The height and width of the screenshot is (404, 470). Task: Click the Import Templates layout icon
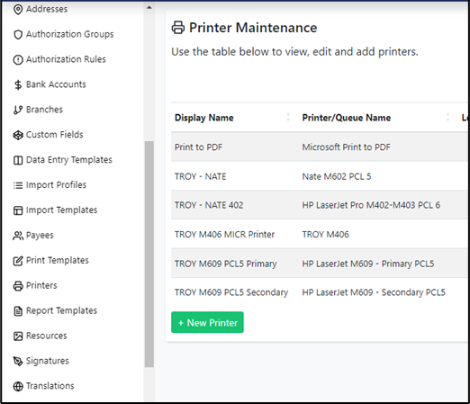pyautogui.click(x=18, y=210)
